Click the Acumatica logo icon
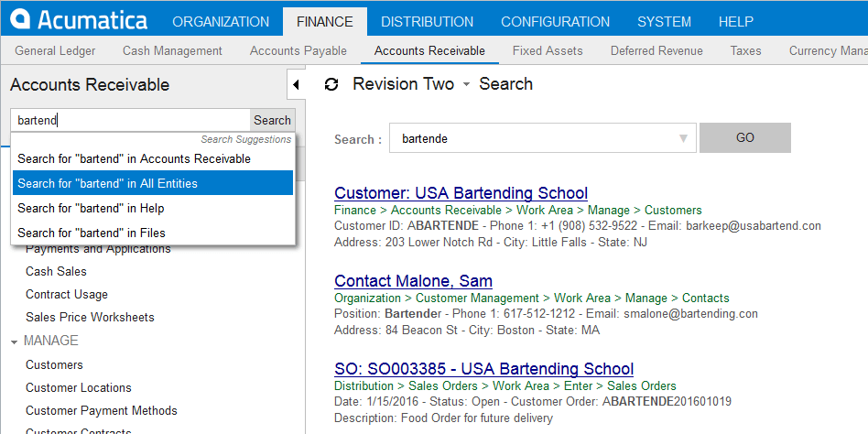 click(20, 19)
